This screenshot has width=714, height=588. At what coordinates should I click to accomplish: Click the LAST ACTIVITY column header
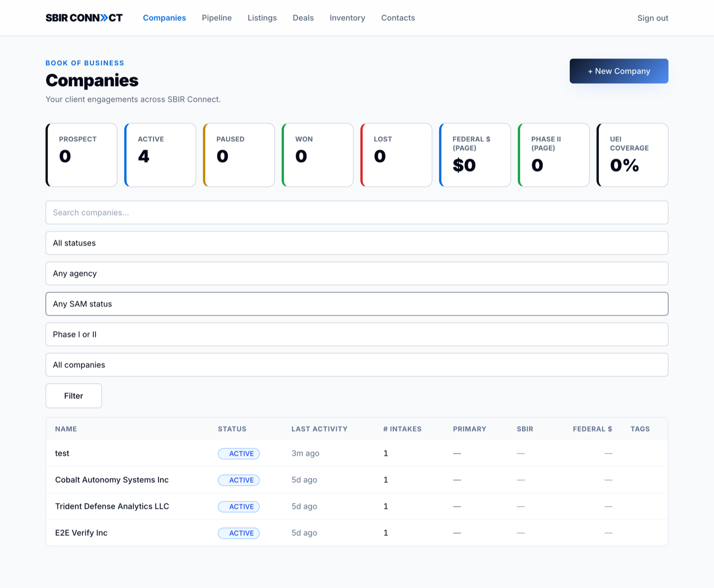pos(319,429)
